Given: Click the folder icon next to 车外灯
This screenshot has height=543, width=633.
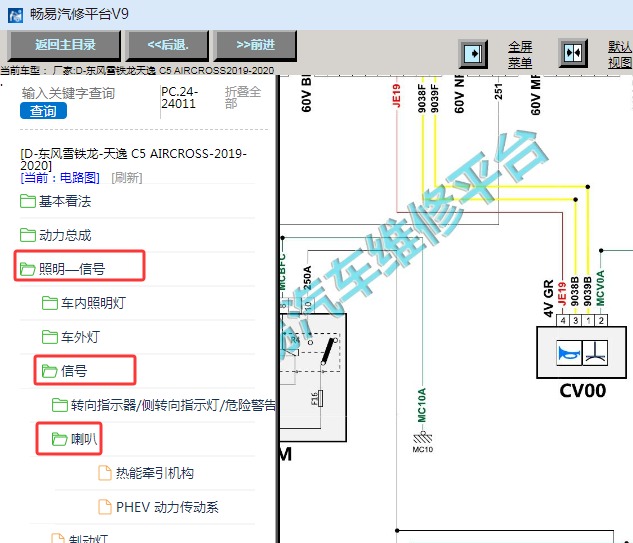Looking at the screenshot, I should click(50, 336).
